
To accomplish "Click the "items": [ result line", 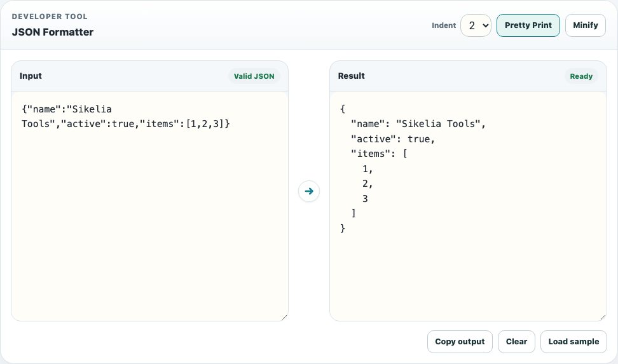I will [379, 154].
